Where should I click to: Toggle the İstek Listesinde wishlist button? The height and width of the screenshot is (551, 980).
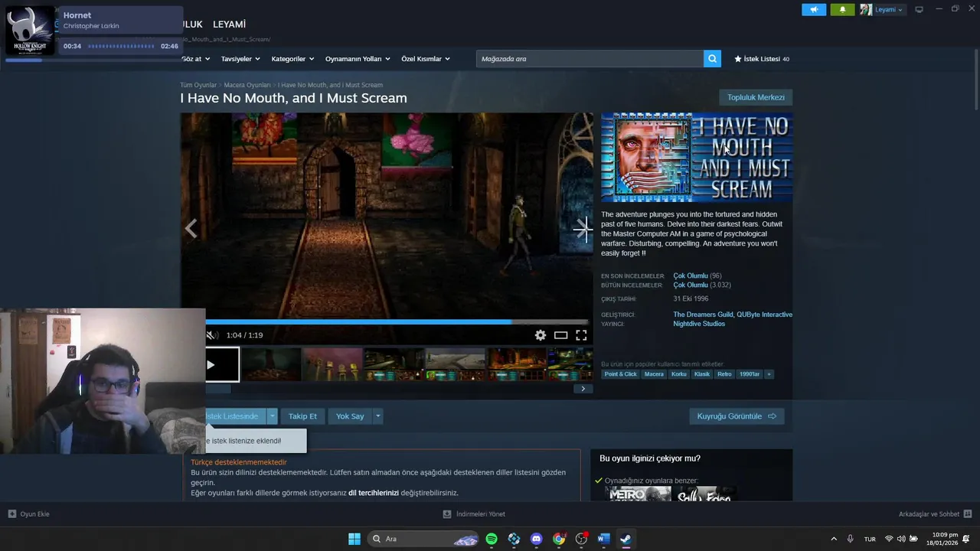click(x=236, y=416)
